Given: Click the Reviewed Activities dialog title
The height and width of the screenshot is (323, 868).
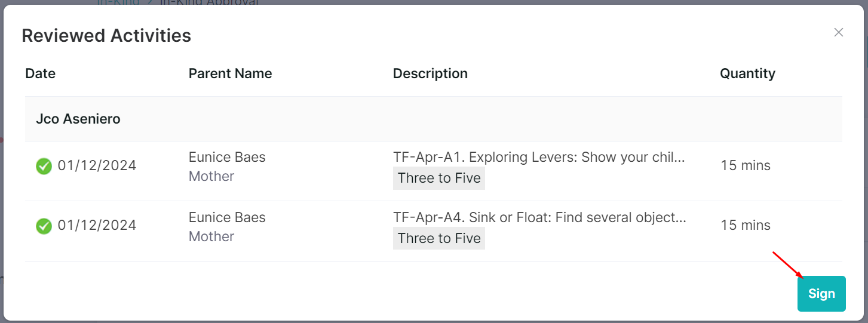Looking at the screenshot, I should [x=106, y=36].
